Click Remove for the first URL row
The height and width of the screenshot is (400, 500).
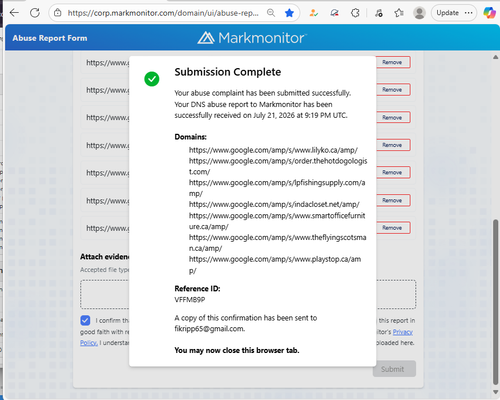392,62
